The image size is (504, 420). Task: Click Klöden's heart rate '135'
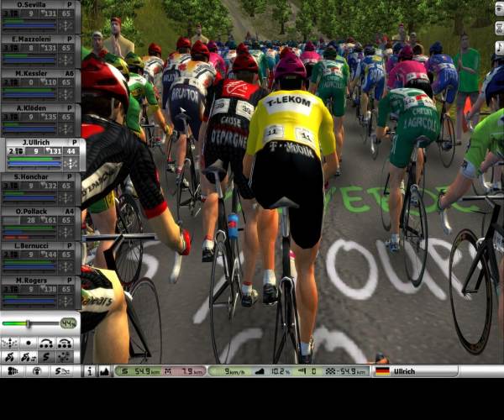click(50, 117)
